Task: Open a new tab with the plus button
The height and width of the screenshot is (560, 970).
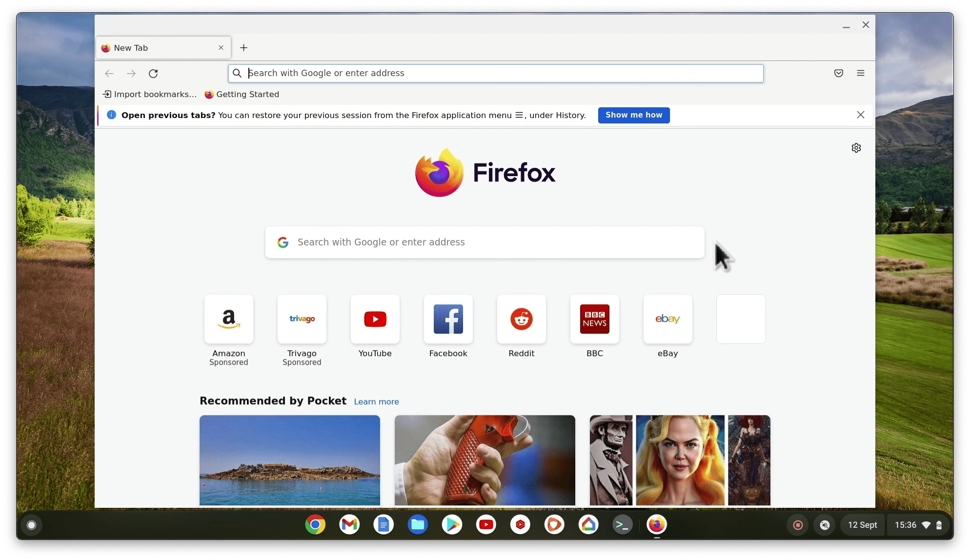Action: point(244,47)
